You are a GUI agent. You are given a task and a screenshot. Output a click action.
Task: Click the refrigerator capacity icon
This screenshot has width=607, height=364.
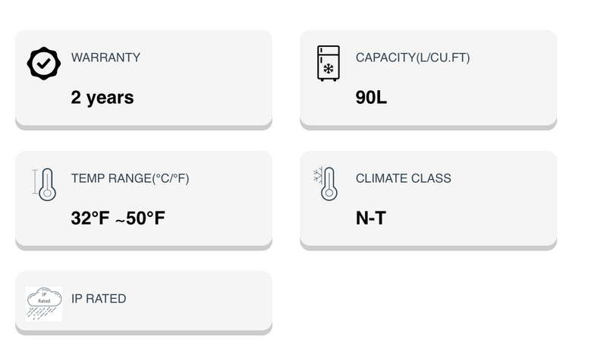click(329, 63)
